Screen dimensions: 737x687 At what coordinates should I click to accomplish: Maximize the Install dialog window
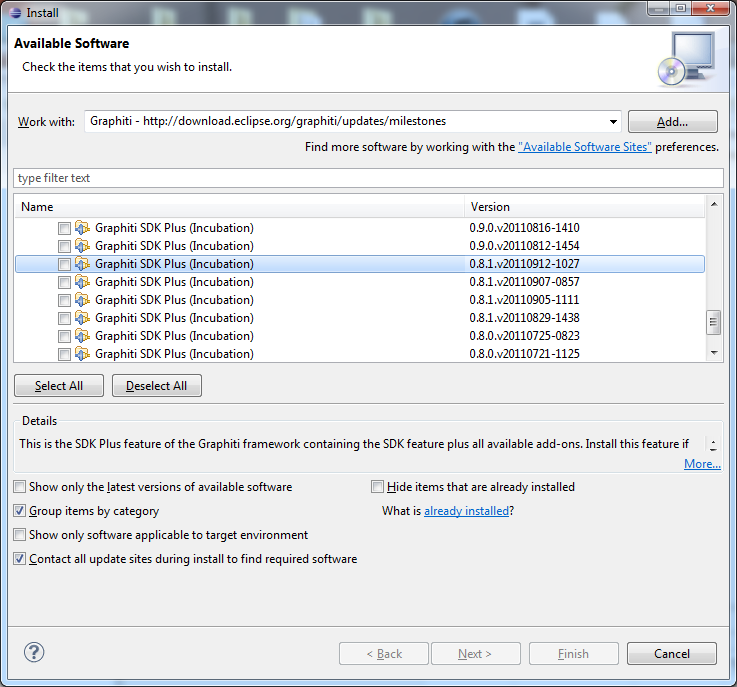[681, 8]
